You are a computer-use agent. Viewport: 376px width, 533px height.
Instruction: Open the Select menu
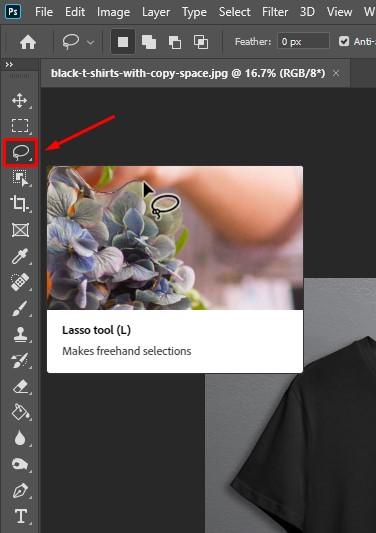234,12
